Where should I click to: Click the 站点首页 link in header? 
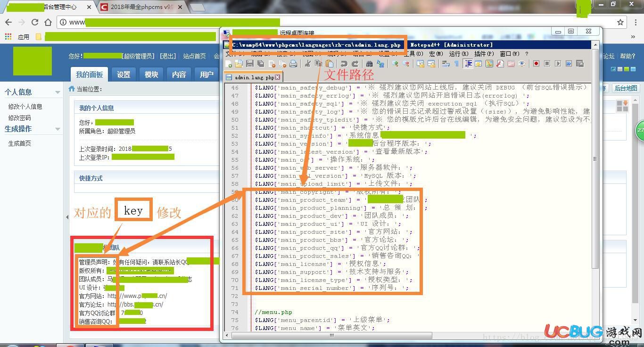(195, 56)
